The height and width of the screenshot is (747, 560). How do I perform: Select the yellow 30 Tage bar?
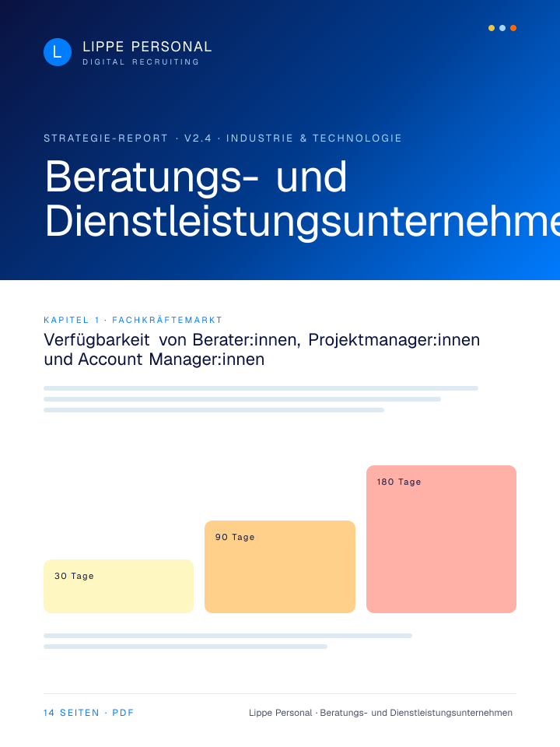click(118, 586)
